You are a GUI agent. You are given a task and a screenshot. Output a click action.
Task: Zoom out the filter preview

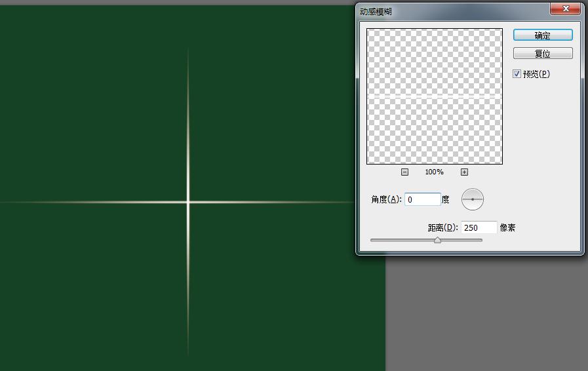point(404,172)
